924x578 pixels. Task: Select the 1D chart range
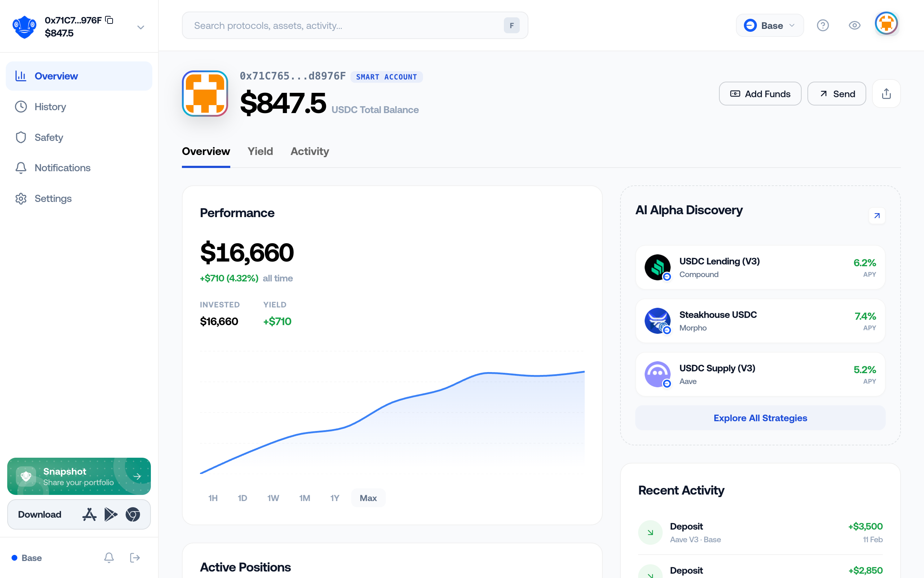point(242,498)
